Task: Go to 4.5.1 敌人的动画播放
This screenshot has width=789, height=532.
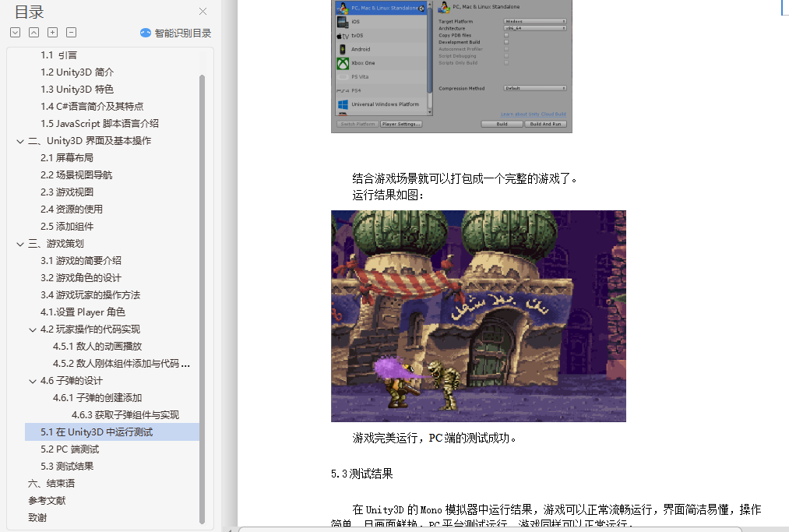Action: [x=97, y=347]
